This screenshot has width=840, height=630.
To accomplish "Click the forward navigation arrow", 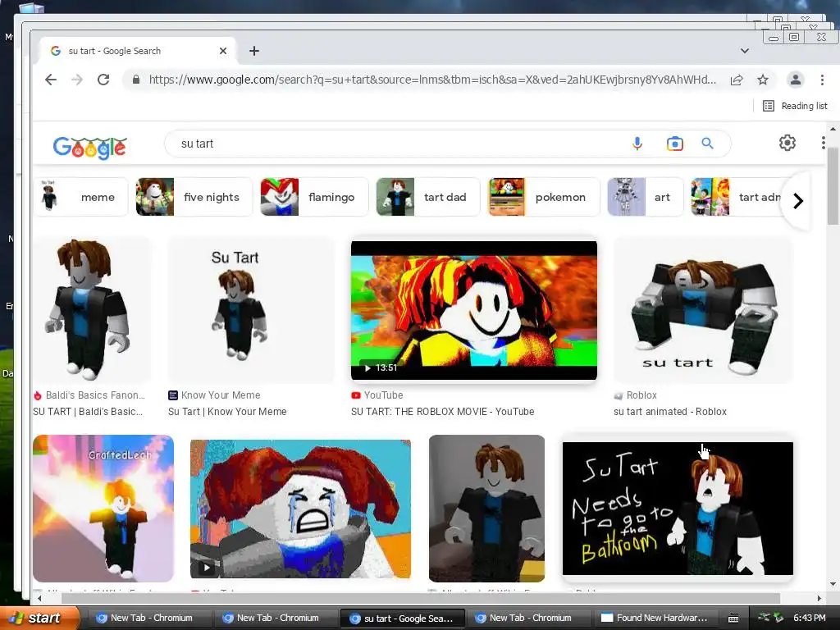I will pyautogui.click(x=77, y=80).
